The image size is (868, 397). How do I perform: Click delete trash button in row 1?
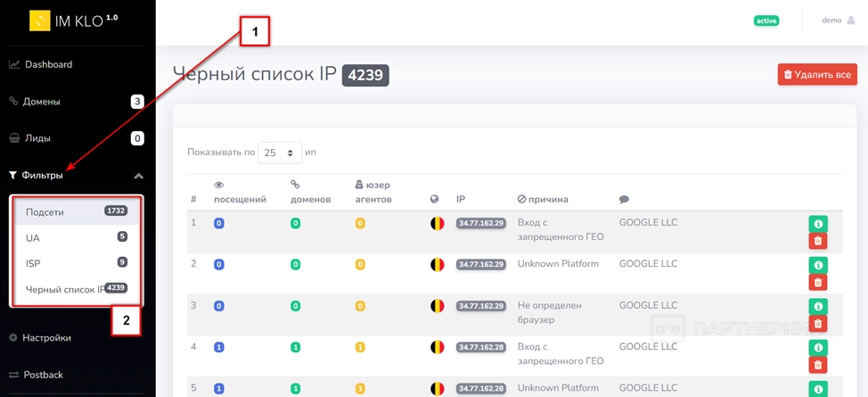point(818,241)
